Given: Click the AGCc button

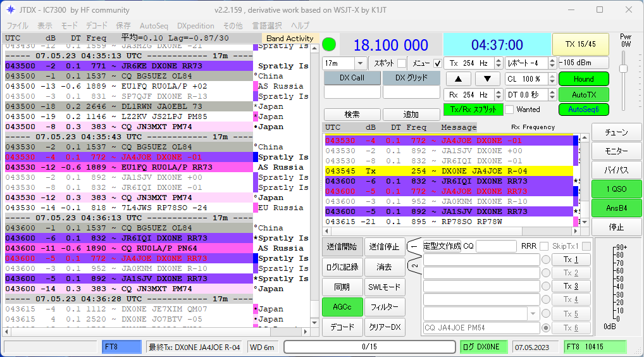Looking at the screenshot, I should 342,307.
